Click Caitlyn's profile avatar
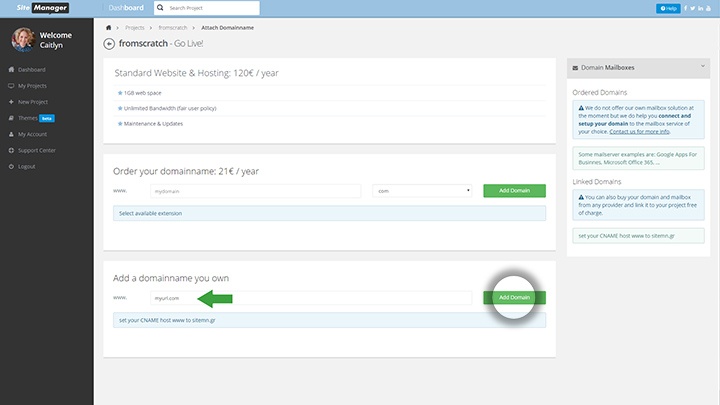 click(23, 39)
